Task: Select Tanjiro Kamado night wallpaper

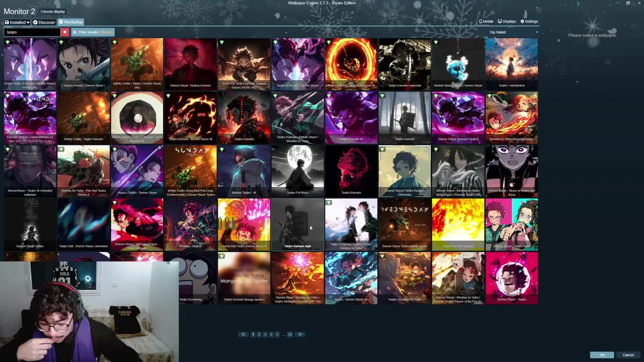Action: tap(297, 225)
